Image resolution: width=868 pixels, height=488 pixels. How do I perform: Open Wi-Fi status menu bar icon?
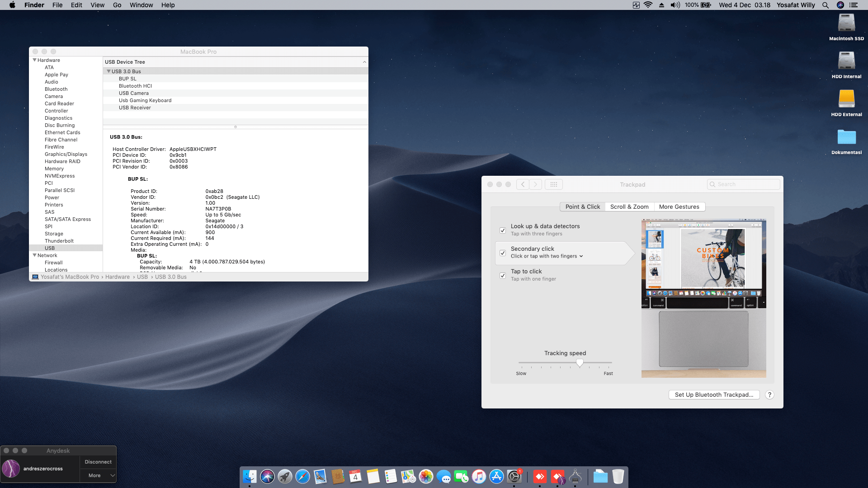(648, 5)
